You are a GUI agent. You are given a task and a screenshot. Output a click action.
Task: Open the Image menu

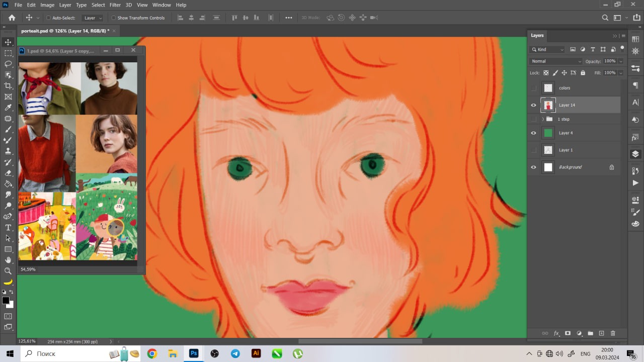(47, 5)
